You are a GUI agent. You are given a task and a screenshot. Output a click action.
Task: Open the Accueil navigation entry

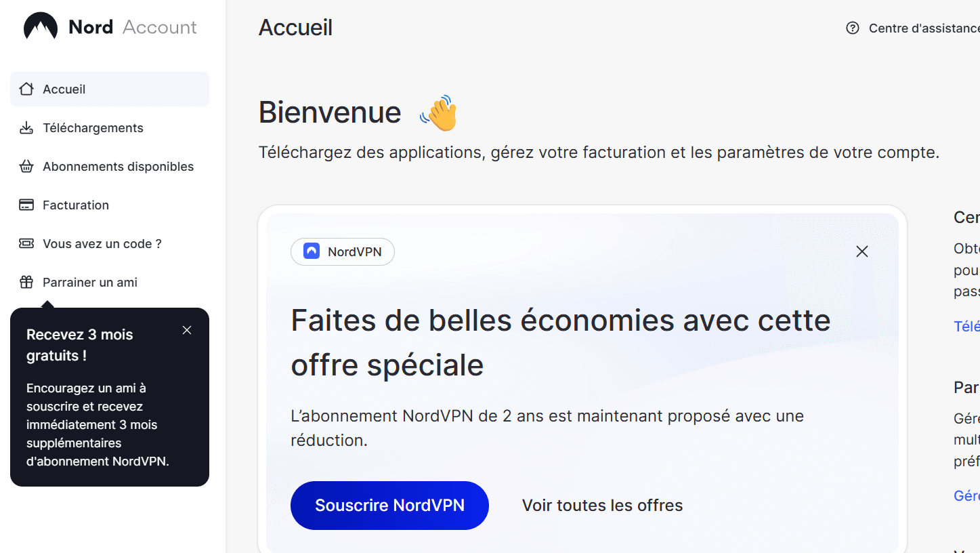[64, 89]
